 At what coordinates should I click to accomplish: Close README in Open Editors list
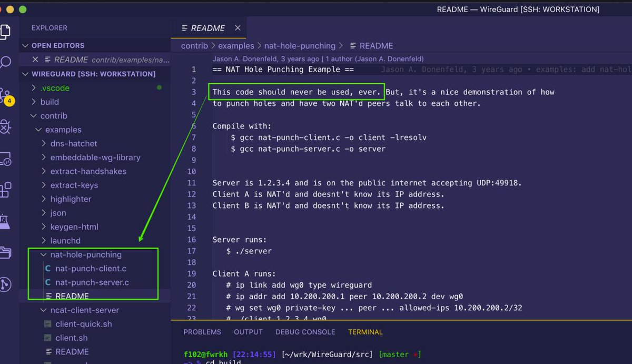pos(35,60)
